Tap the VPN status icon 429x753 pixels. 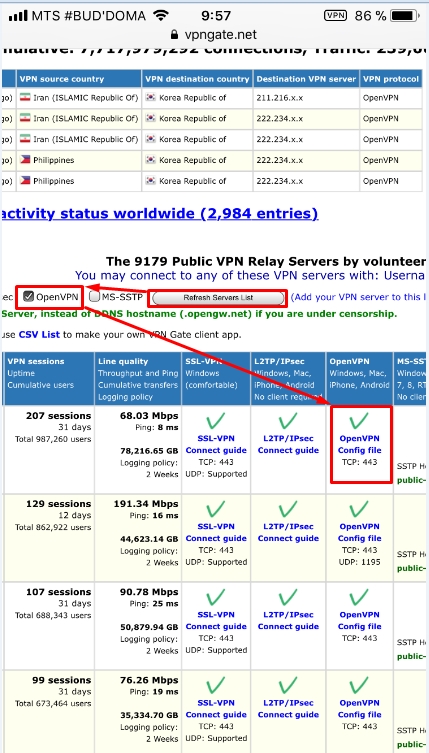coord(335,15)
